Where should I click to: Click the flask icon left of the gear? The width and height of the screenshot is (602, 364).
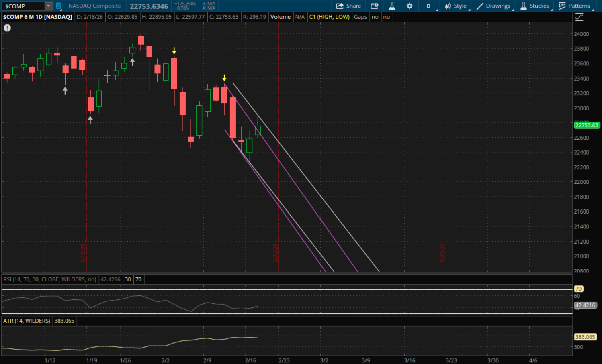pos(392,6)
